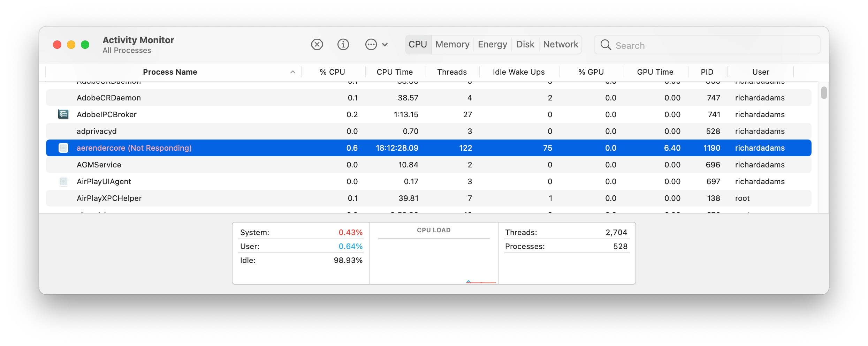Click the vertical scrollbar thumb
The height and width of the screenshot is (346, 868).
824,93
